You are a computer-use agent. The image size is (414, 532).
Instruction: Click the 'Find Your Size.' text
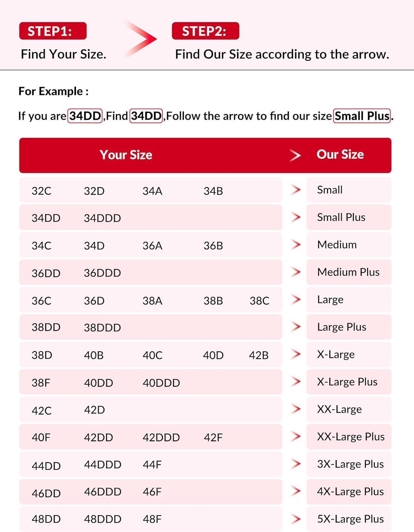click(64, 54)
